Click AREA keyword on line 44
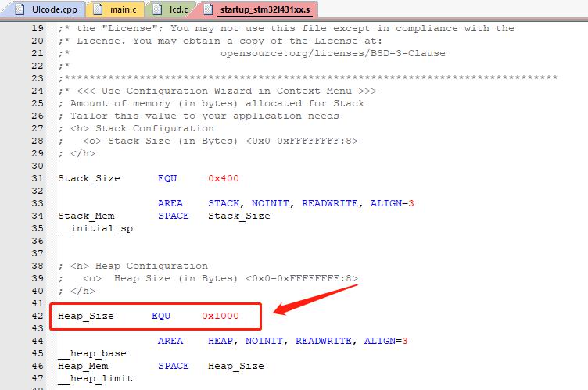 pyautogui.click(x=170, y=341)
